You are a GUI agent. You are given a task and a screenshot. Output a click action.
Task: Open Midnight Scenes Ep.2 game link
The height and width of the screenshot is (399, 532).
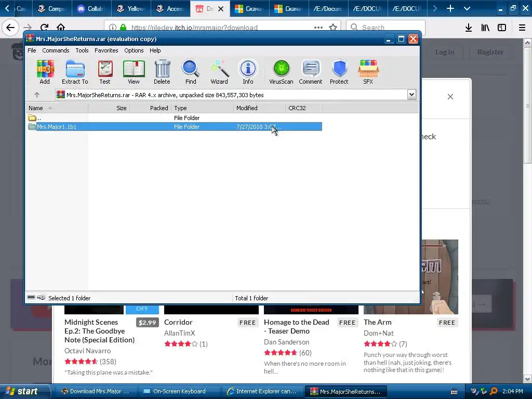(x=99, y=331)
